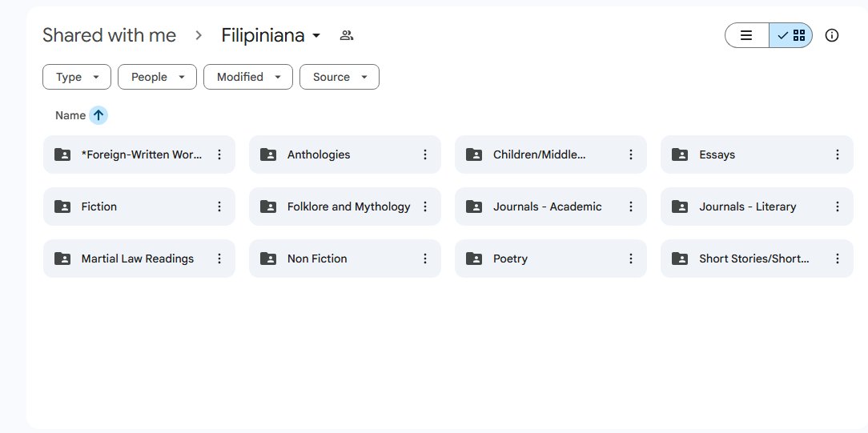Click the Poetry folder name
The width and height of the screenshot is (868, 433).
(x=510, y=259)
